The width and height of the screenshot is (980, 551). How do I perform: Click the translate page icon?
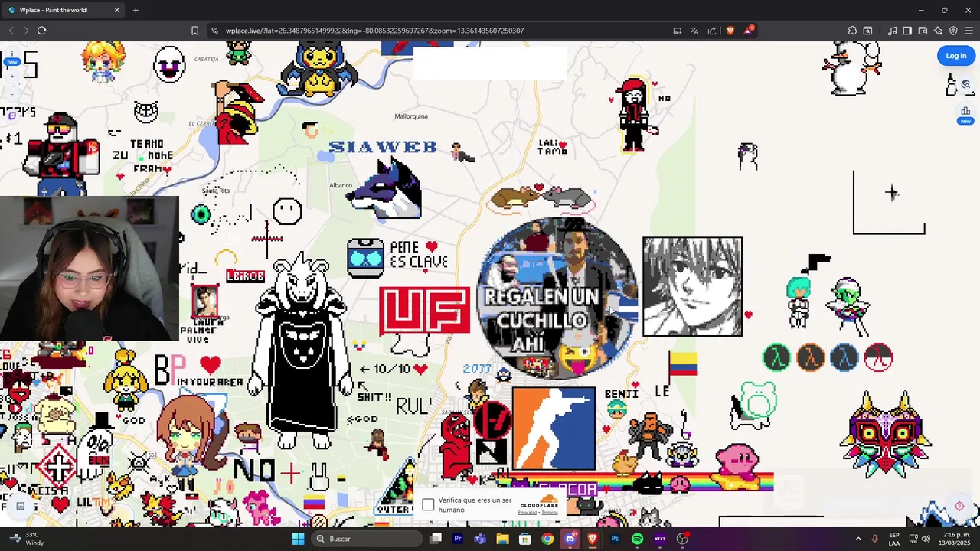[x=694, y=31]
